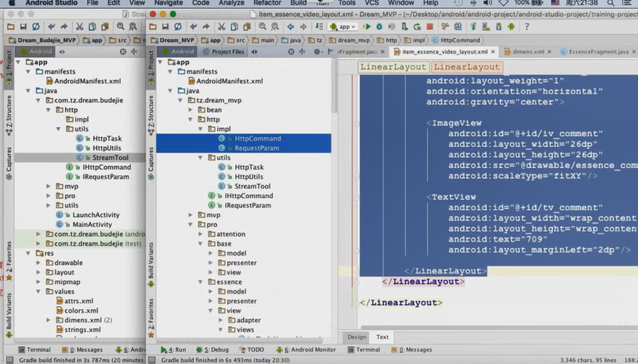Click Collapse All icon in Dream_MVP project panel

pyautogui.click(x=302, y=52)
